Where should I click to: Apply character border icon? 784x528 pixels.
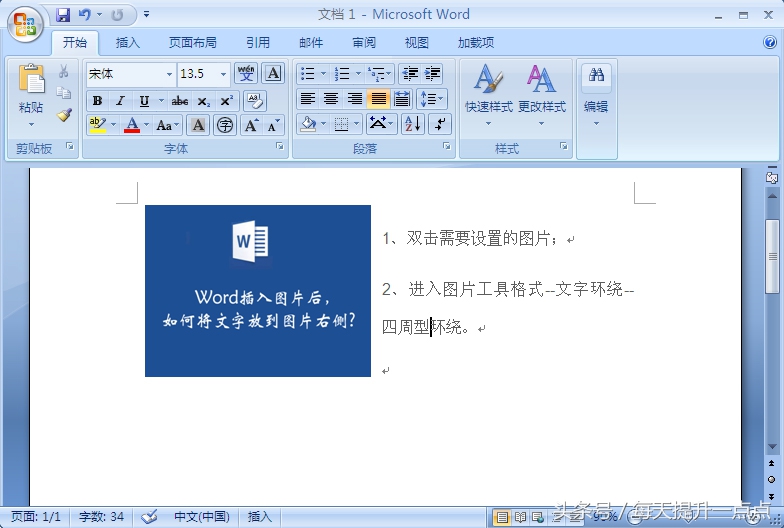(273, 74)
